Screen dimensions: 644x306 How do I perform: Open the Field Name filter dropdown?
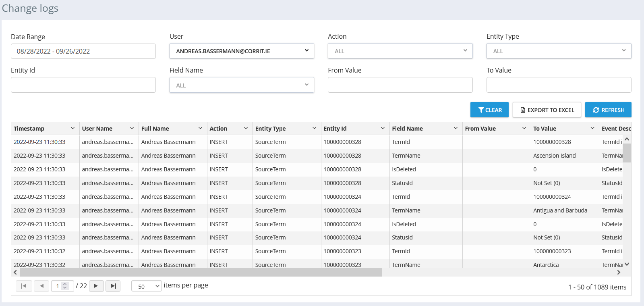(242, 85)
